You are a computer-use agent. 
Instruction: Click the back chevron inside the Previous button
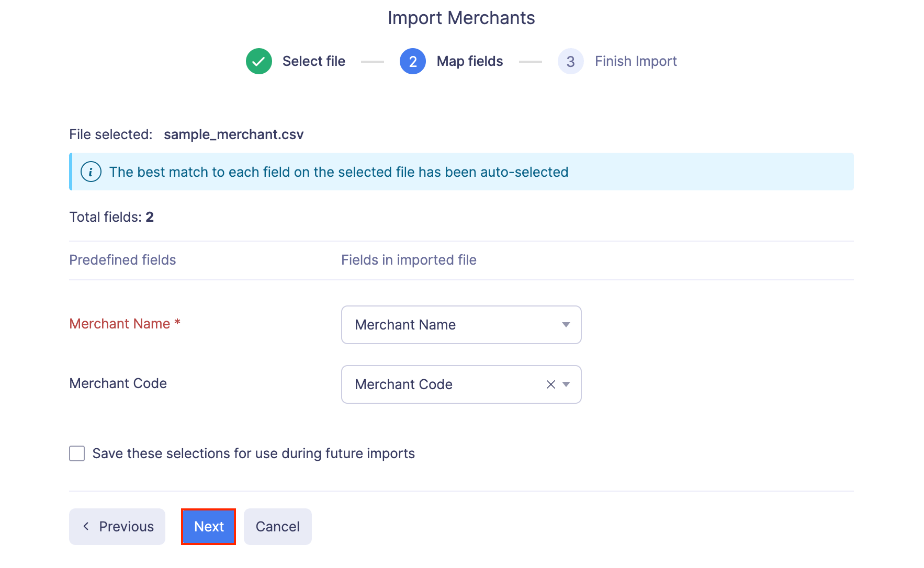86,526
